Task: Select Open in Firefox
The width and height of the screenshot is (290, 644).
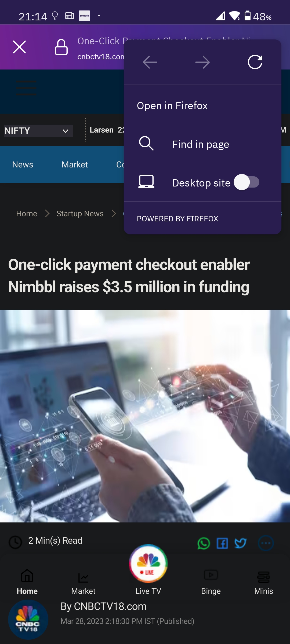Action: (x=172, y=106)
